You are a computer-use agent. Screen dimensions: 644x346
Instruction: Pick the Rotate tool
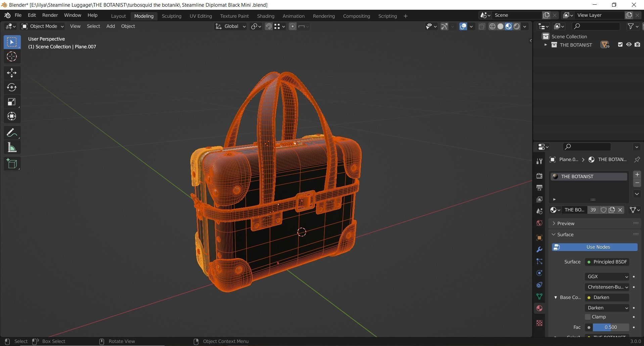click(x=12, y=87)
